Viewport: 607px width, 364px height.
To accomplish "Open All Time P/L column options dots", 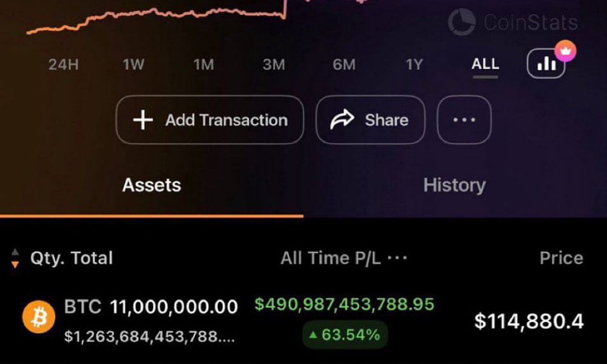I will 398,258.
